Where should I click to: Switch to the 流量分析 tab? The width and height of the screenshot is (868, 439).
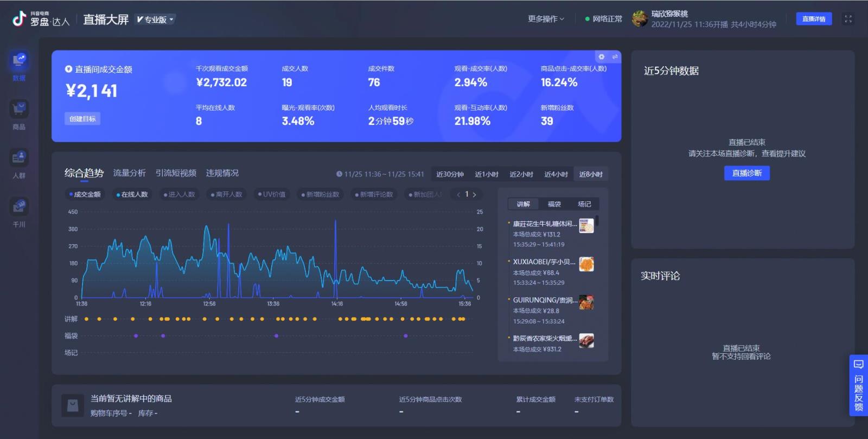[129, 173]
